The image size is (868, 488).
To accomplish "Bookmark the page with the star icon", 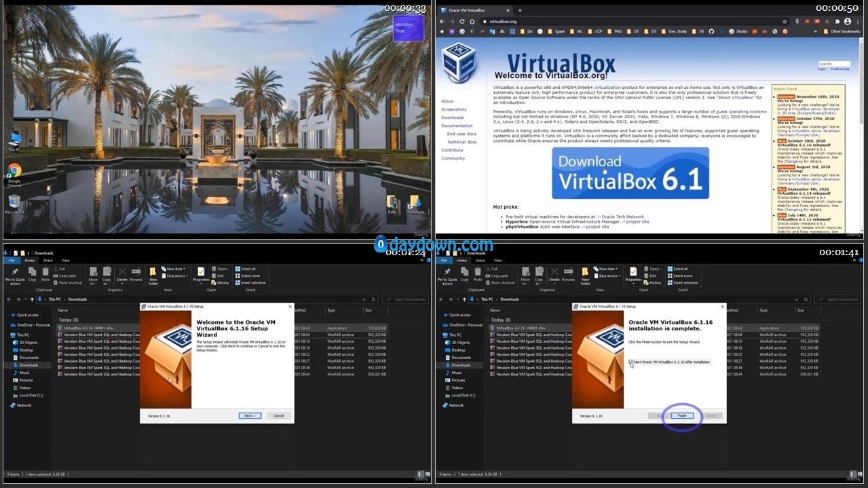I will pos(785,21).
